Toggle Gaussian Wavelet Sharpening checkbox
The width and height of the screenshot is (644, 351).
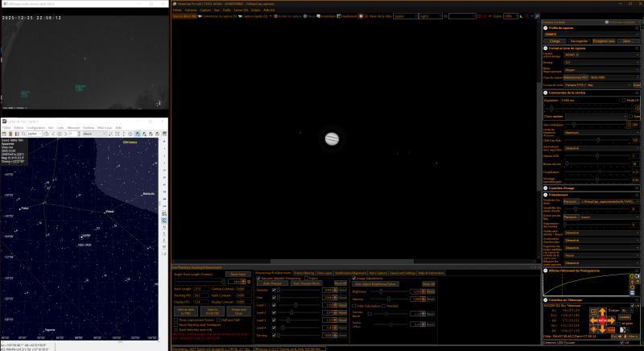258,278
